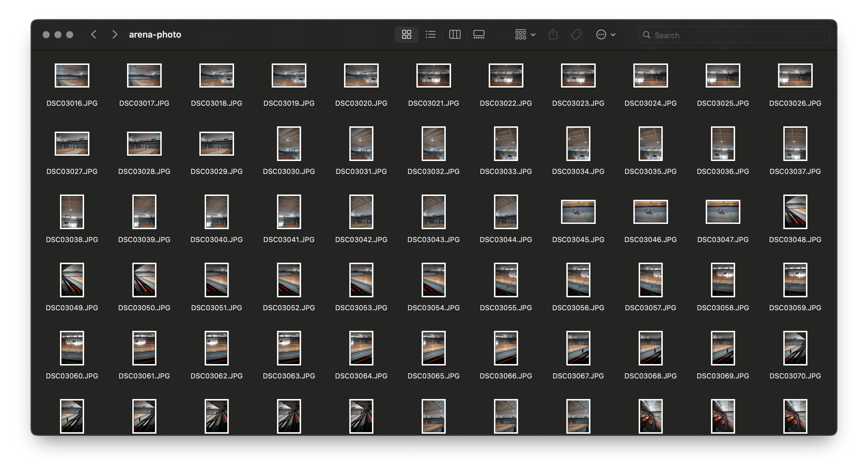Select thumbnail of DSC03058.JPG
Viewport: 868px width, 476px height.
(723, 280)
